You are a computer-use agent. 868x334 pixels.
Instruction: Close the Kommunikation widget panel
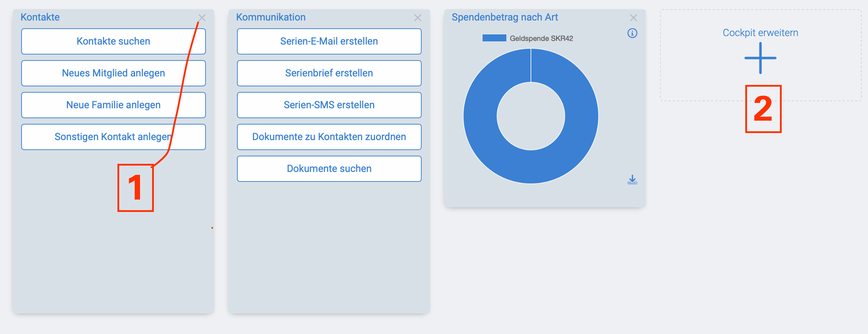(x=418, y=18)
